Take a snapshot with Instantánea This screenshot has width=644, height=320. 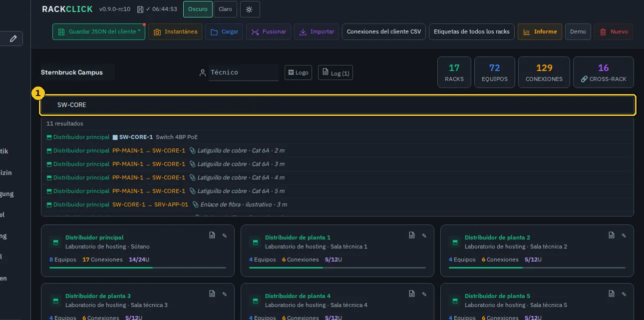(x=175, y=31)
